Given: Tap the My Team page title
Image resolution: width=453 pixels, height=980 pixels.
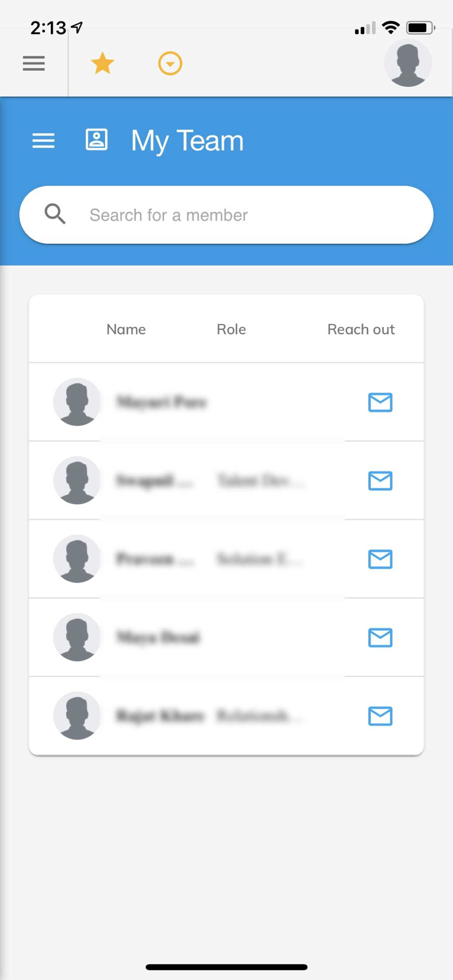Looking at the screenshot, I should click(187, 141).
